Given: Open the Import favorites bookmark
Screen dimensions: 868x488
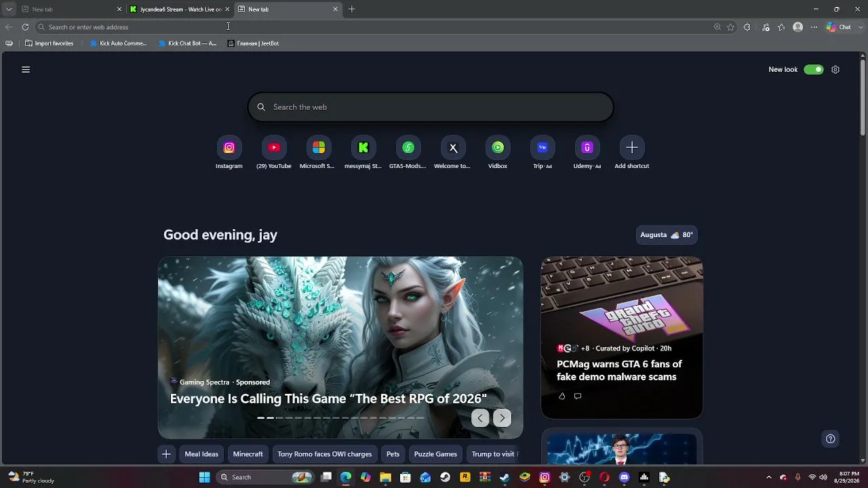Looking at the screenshot, I should [49, 43].
